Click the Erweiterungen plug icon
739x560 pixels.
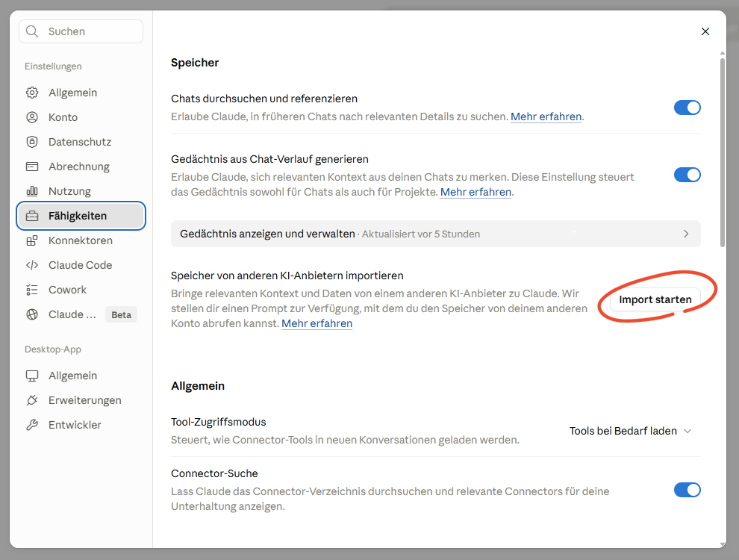(x=32, y=400)
